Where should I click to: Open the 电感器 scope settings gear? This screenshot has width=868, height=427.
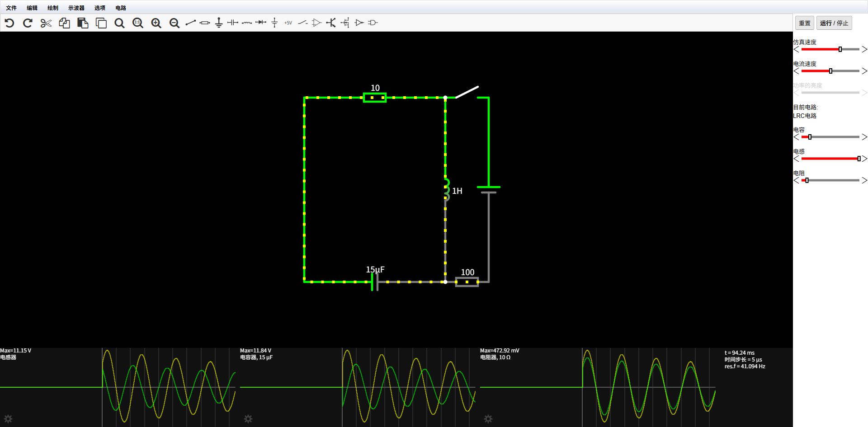point(8,419)
